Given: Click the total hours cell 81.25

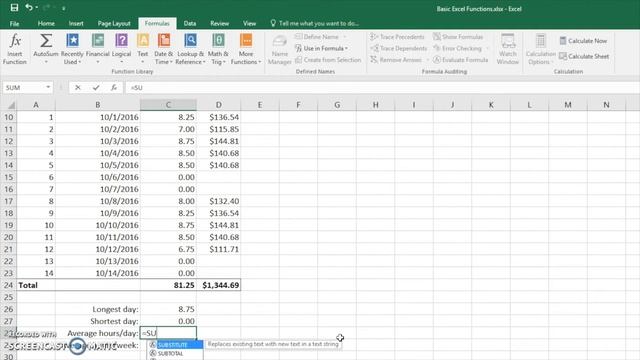Looking at the screenshot, I should pyautogui.click(x=168, y=285).
